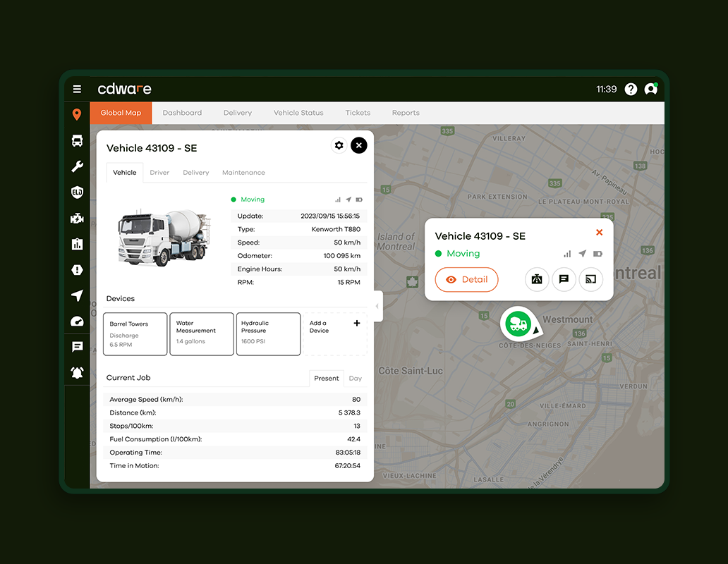This screenshot has width=728, height=564.
Task: Select the Driver panel tab
Action: (x=159, y=173)
